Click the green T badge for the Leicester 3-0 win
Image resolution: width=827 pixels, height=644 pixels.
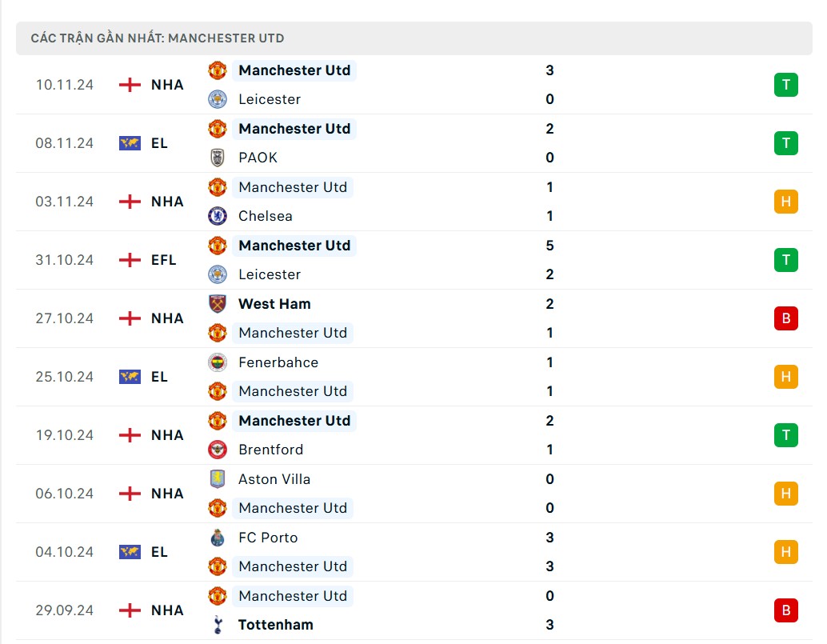click(785, 84)
